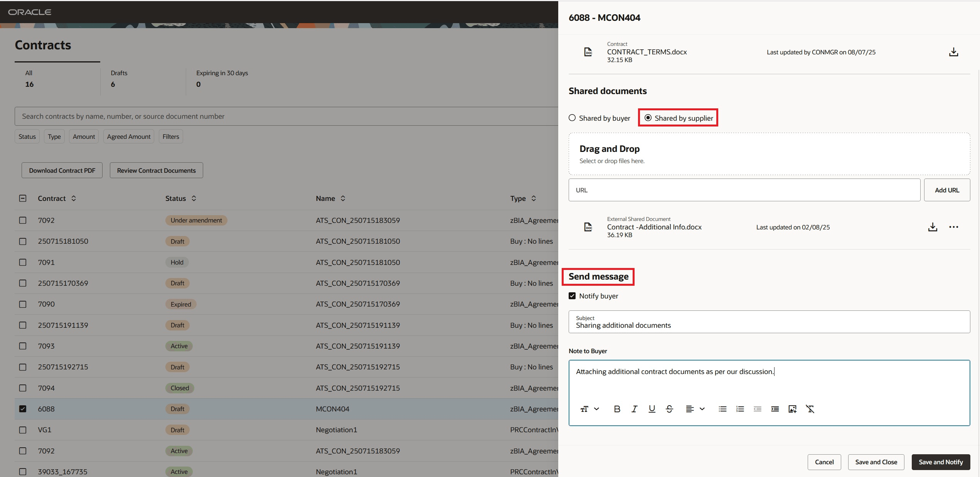This screenshot has width=980, height=477.
Task: Click into the URL input field
Action: pos(744,190)
